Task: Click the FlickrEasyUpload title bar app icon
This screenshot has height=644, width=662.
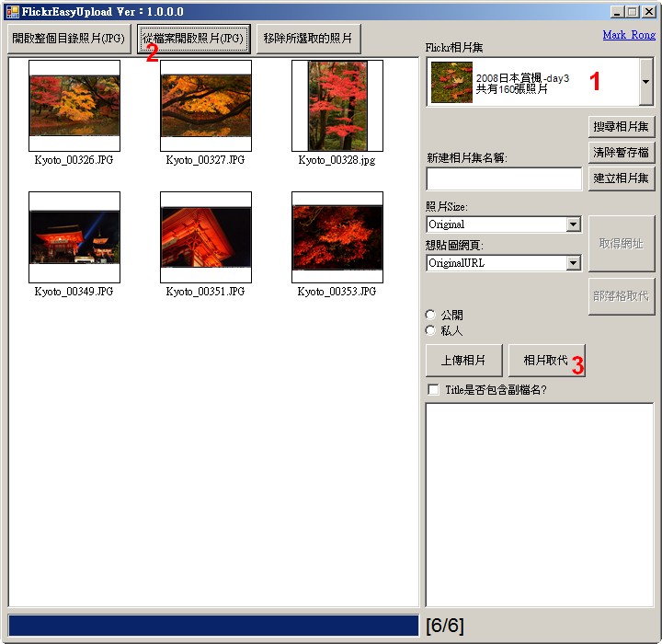Action: [x=13, y=11]
